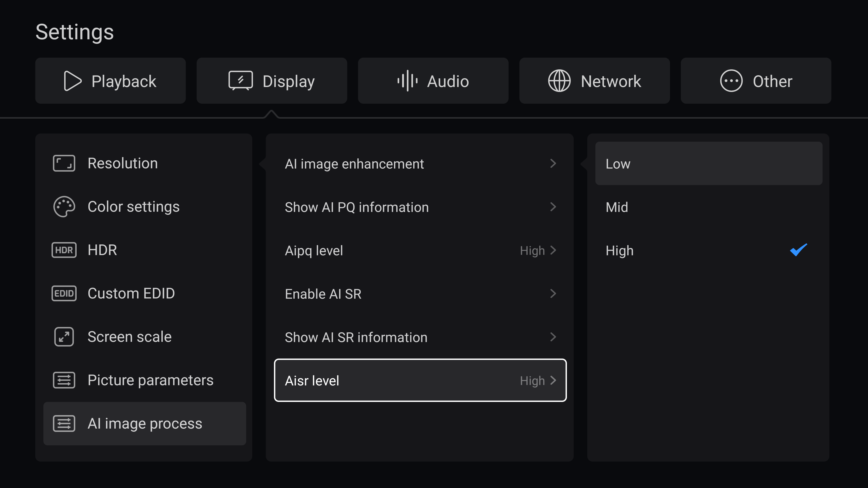Viewport: 868px width, 488px height.
Task: Open the Aipq level setting row
Action: click(x=420, y=250)
